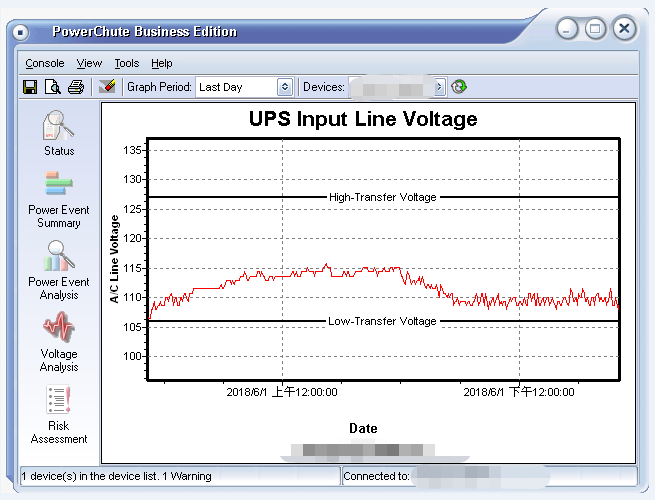Open the Power Event Analysis view

[x=59, y=271]
